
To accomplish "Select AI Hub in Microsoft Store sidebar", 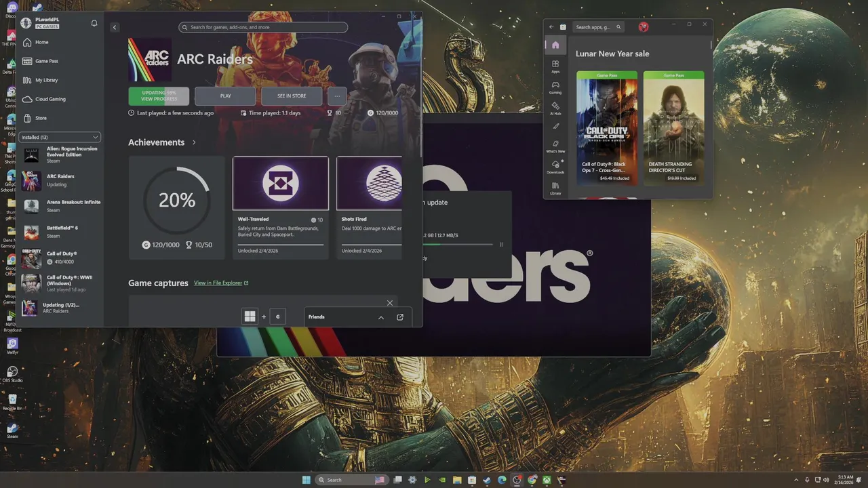I will click(555, 108).
